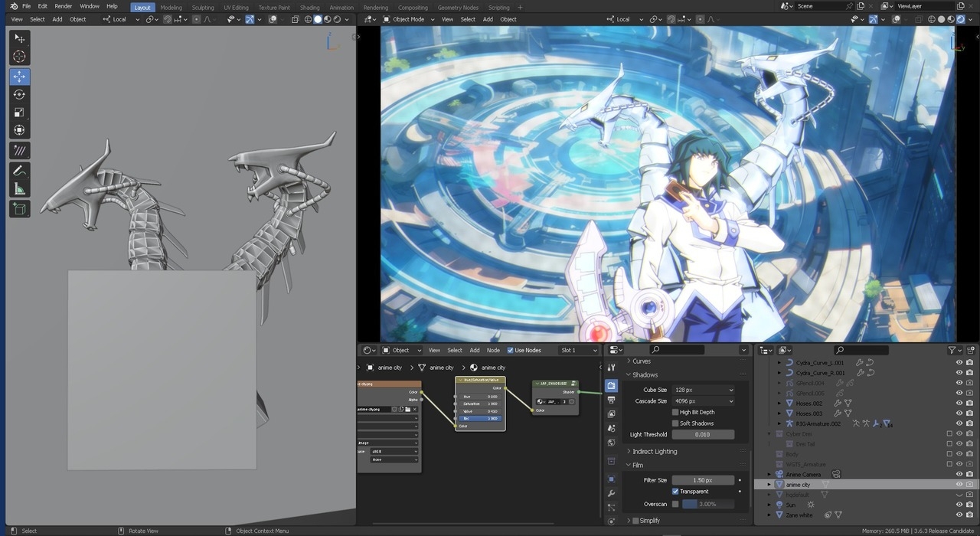The image size is (980, 536).
Task: Open the Cascade Size dropdown
Action: tap(703, 401)
